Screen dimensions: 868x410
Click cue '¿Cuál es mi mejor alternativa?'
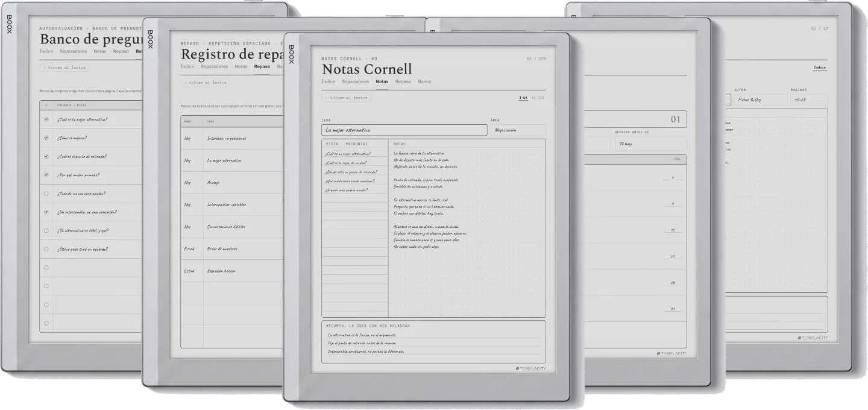pos(348,154)
